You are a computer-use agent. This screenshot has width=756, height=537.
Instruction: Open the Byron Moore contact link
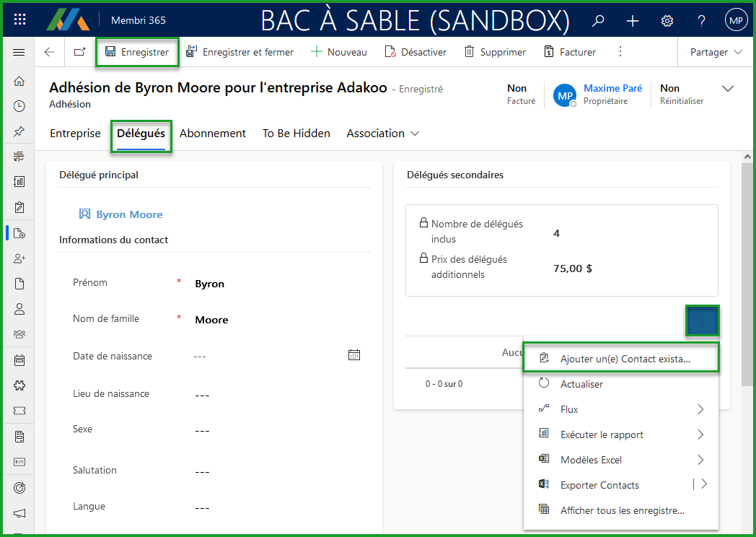(x=129, y=214)
